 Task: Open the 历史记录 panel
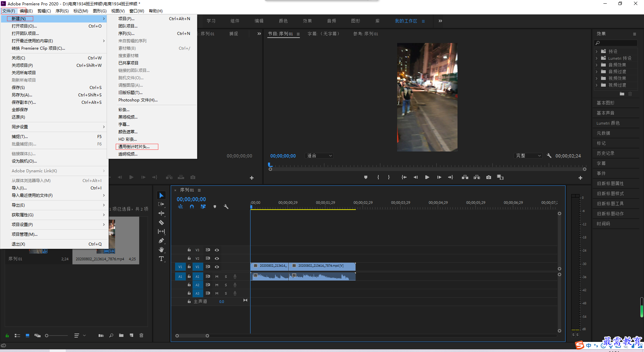click(605, 153)
